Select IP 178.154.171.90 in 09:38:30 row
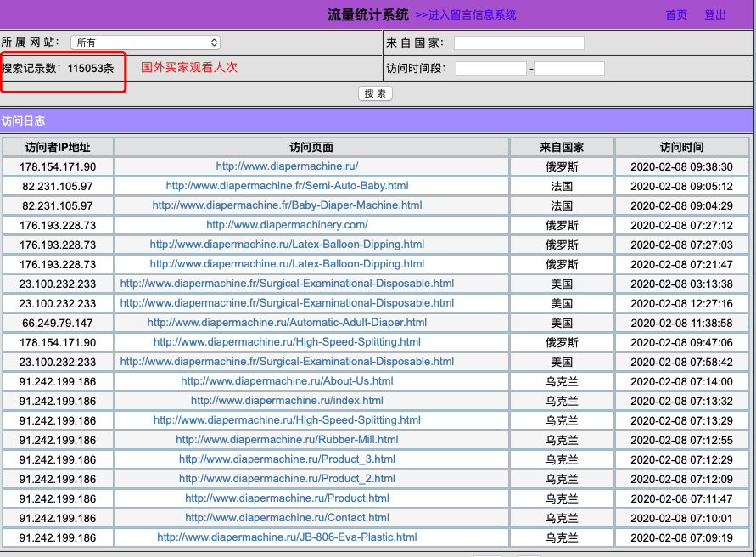Viewport: 756px width, 557px height. pyautogui.click(x=58, y=167)
